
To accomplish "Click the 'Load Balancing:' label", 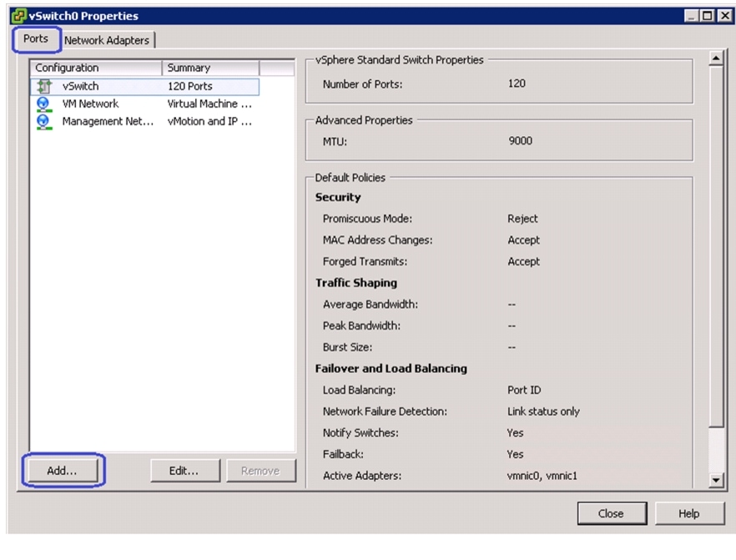I will point(359,390).
